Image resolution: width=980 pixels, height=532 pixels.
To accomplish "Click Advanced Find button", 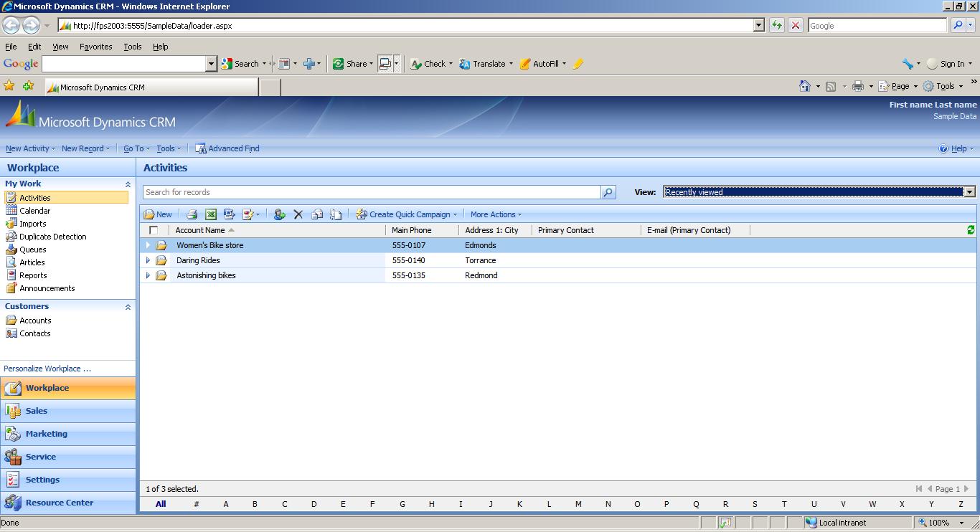I will pos(227,148).
